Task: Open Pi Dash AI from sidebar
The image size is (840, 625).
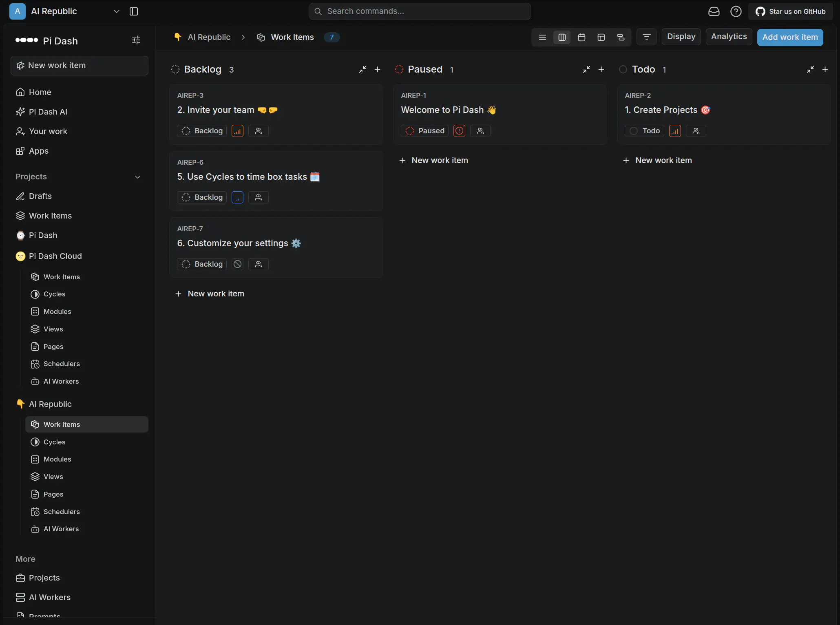Action: click(80, 112)
